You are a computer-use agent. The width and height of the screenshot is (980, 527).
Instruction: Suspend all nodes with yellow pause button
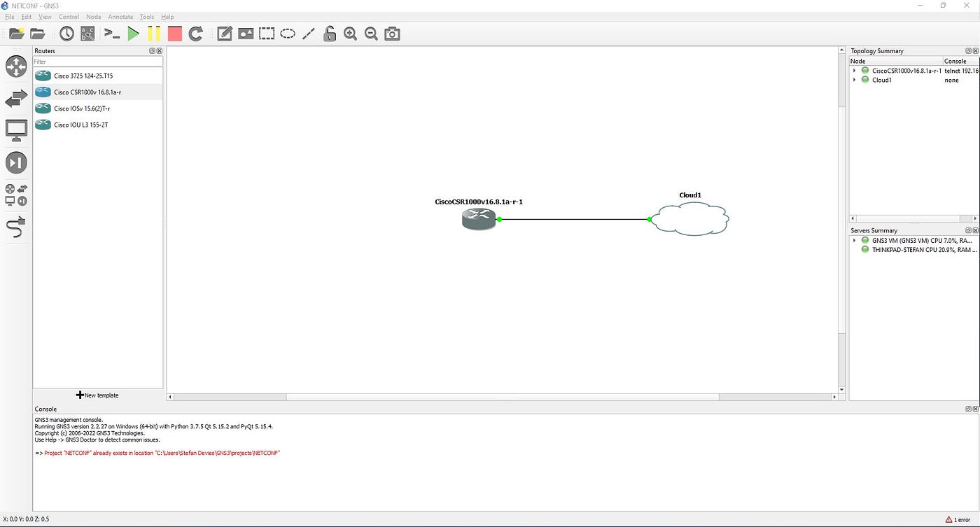click(x=154, y=34)
